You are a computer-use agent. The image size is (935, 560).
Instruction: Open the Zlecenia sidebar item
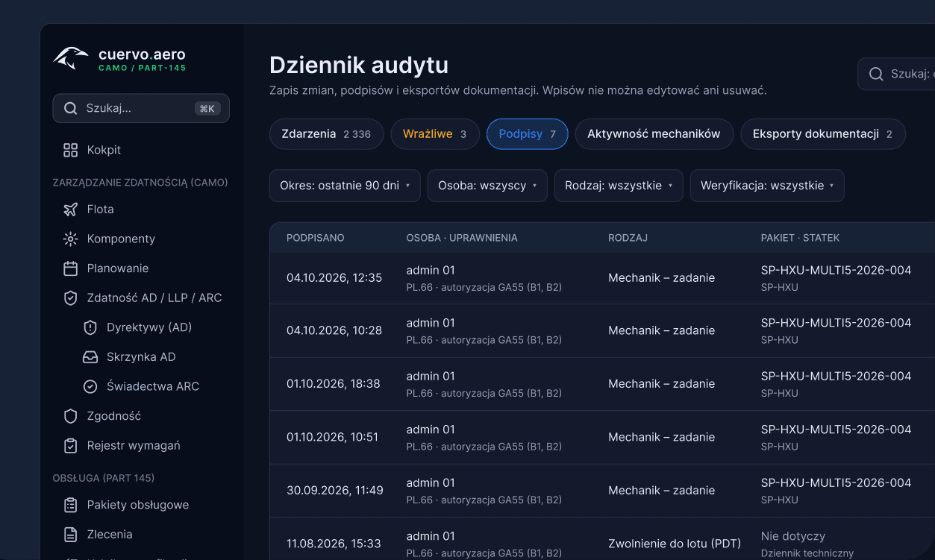[110, 535]
